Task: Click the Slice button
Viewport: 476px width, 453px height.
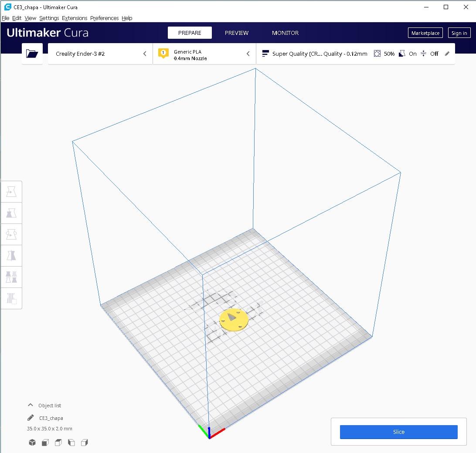Action: [x=398, y=432]
